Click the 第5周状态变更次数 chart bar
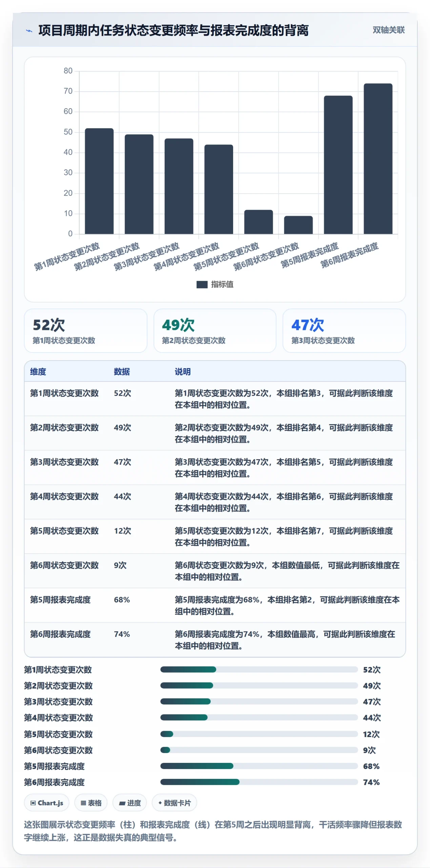The image size is (430, 868). pos(259,222)
